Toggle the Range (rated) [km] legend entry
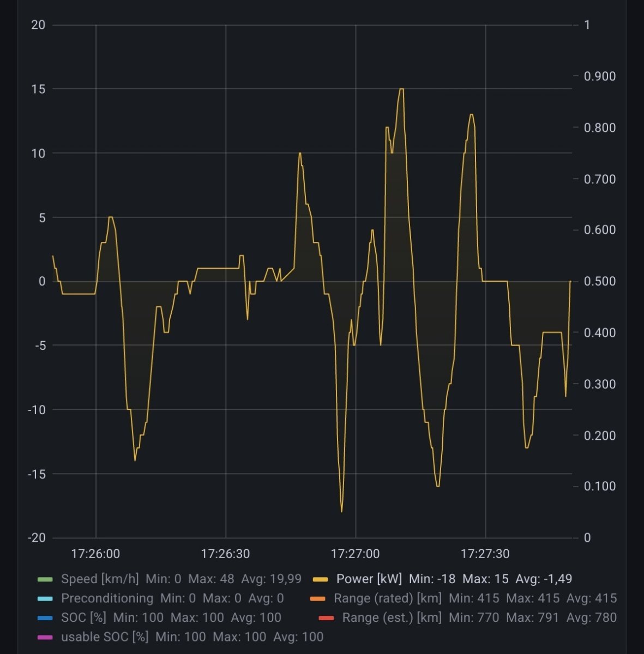Image resolution: width=644 pixels, height=654 pixels. tap(388, 598)
